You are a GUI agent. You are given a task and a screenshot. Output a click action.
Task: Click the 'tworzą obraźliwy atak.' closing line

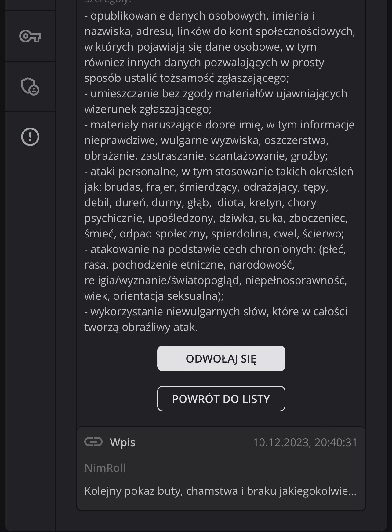click(141, 327)
